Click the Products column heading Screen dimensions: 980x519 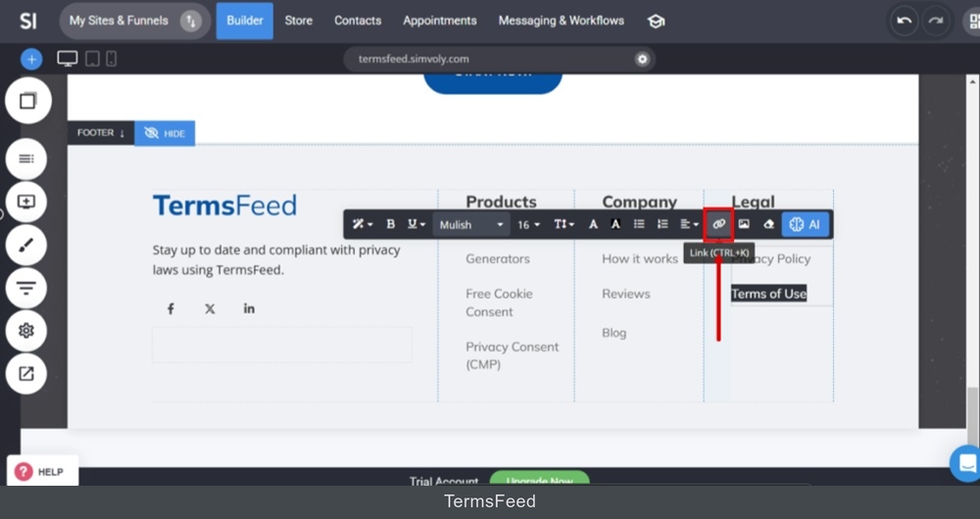click(x=501, y=201)
